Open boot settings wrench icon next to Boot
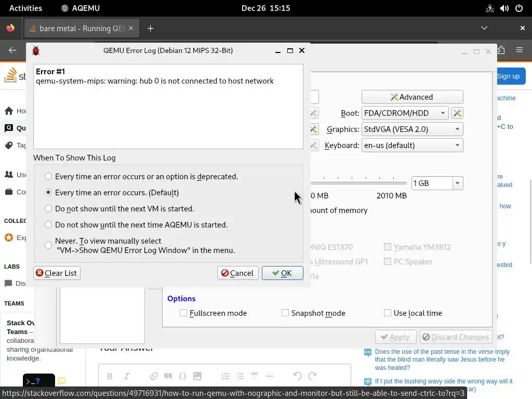 [x=457, y=113]
